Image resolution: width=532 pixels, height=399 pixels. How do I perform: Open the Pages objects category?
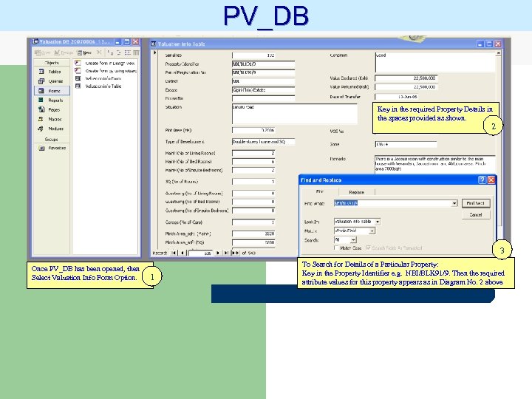[51, 109]
